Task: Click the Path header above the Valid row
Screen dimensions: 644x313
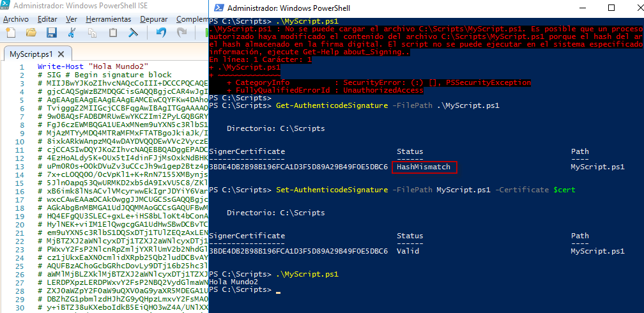Action: coord(579,236)
